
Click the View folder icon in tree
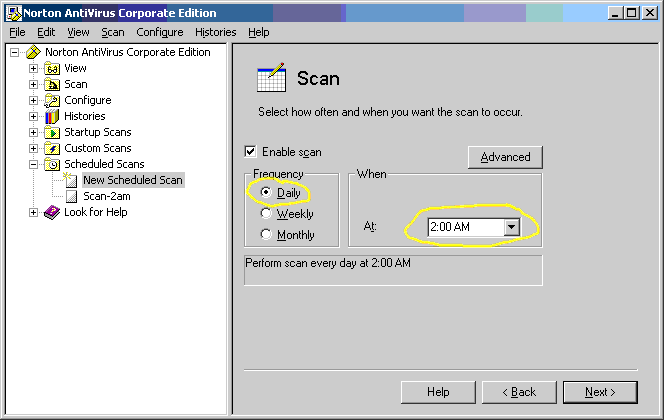coord(52,68)
